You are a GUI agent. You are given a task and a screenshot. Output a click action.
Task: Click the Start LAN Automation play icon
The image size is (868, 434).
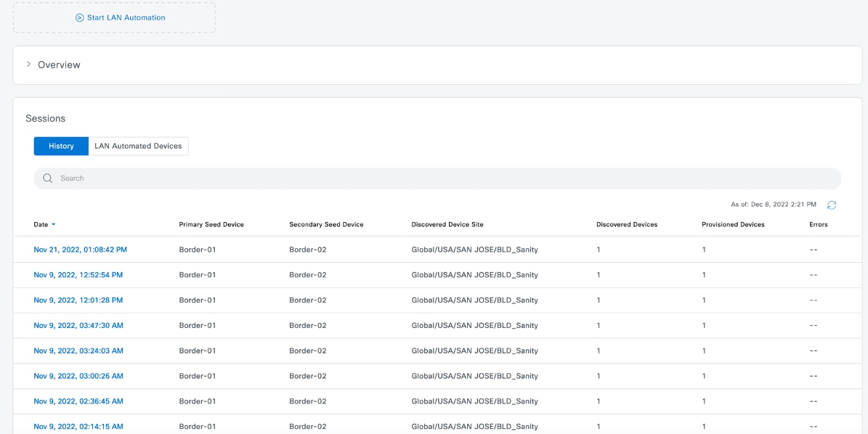tap(80, 17)
